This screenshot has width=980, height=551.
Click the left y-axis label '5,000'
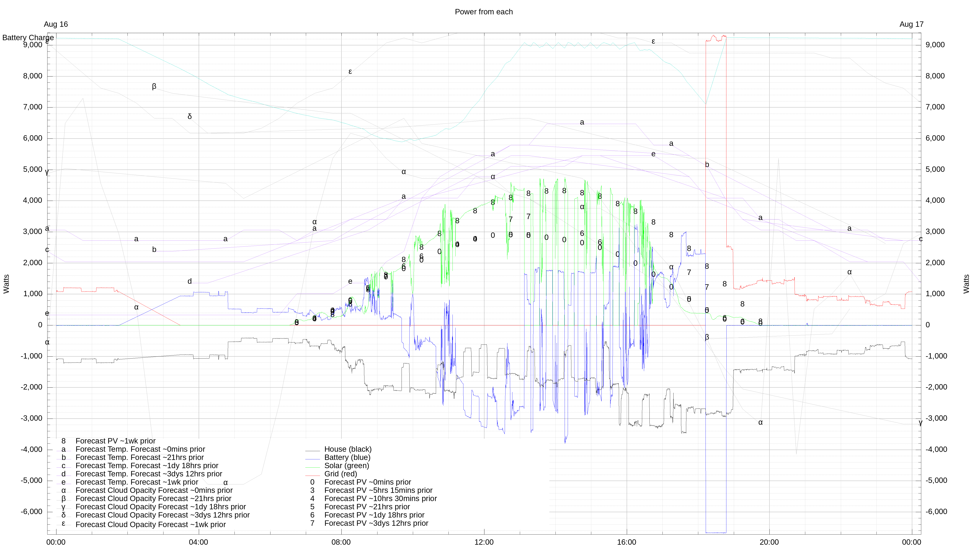tap(33, 170)
